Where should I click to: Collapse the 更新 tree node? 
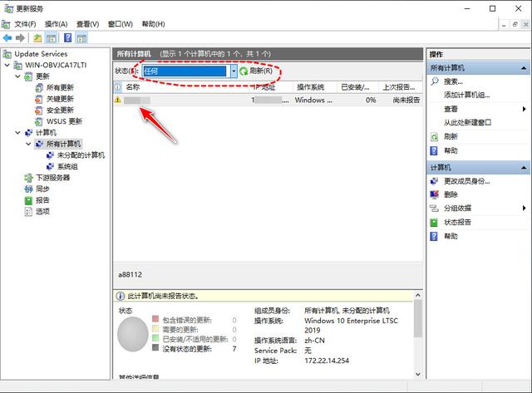tap(18, 76)
